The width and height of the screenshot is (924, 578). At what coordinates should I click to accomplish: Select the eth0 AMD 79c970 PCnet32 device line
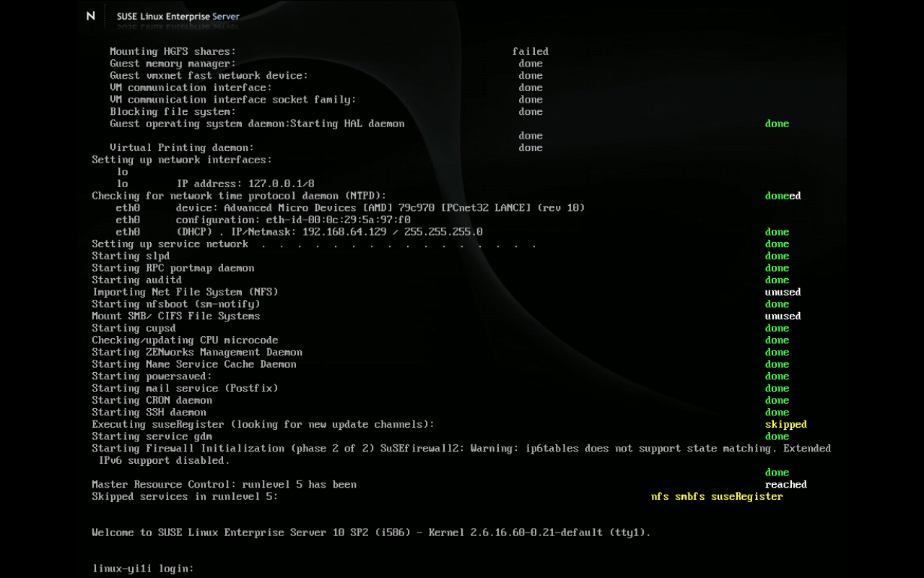click(x=350, y=208)
